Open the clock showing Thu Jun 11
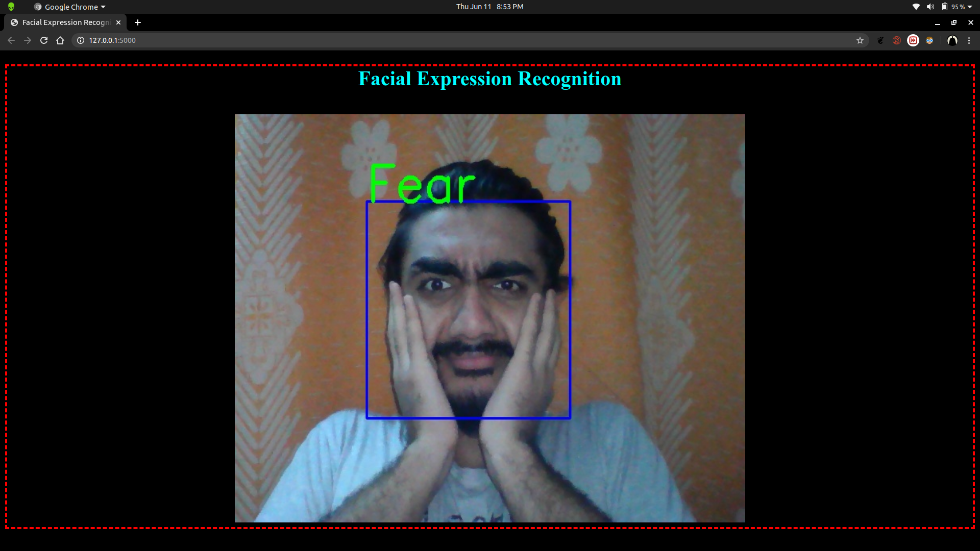 [489, 7]
